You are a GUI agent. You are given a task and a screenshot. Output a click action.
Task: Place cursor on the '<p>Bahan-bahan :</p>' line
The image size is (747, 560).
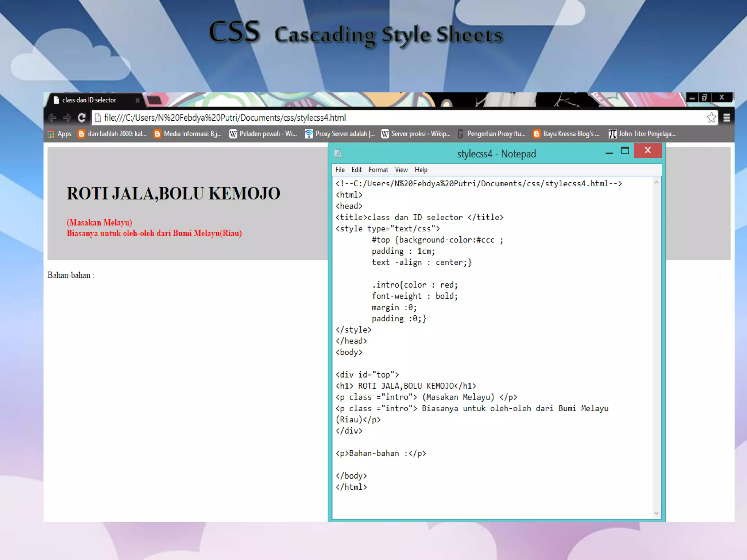click(x=381, y=453)
